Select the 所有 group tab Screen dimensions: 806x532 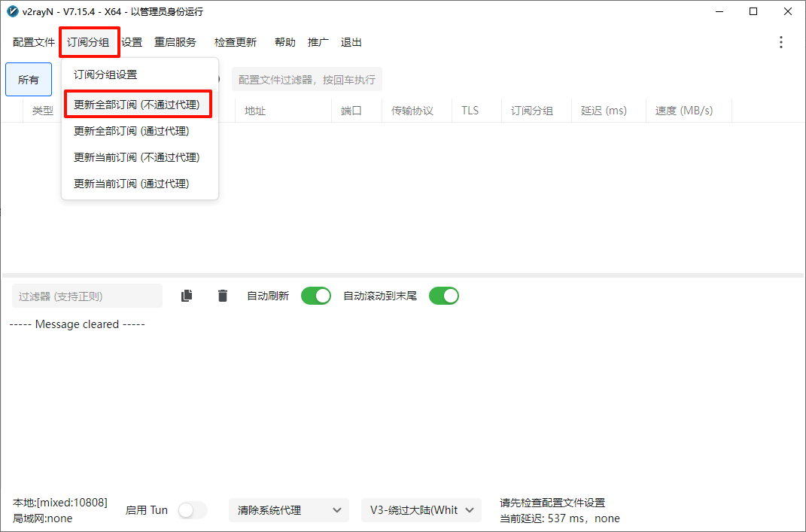click(29, 80)
